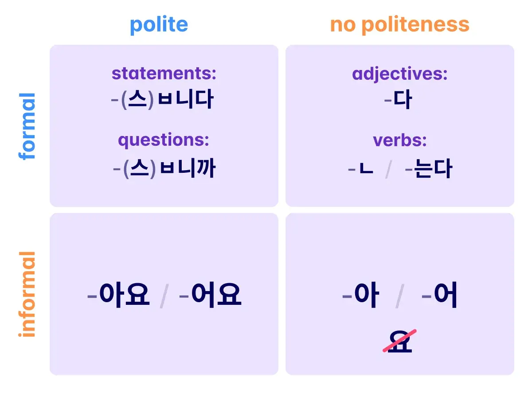532x393 pixels.
Task: Click the vertical "formal" row label
Action: pyautogui.click(x=27, y=126)
